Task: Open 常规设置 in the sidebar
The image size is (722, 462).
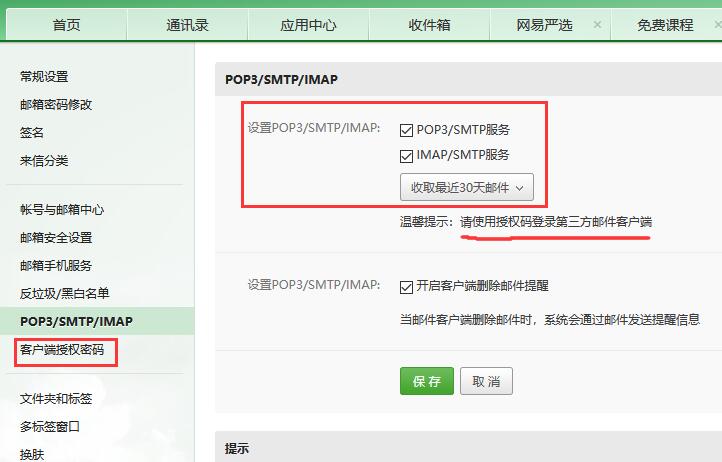Action: click(x=44, y=76)
